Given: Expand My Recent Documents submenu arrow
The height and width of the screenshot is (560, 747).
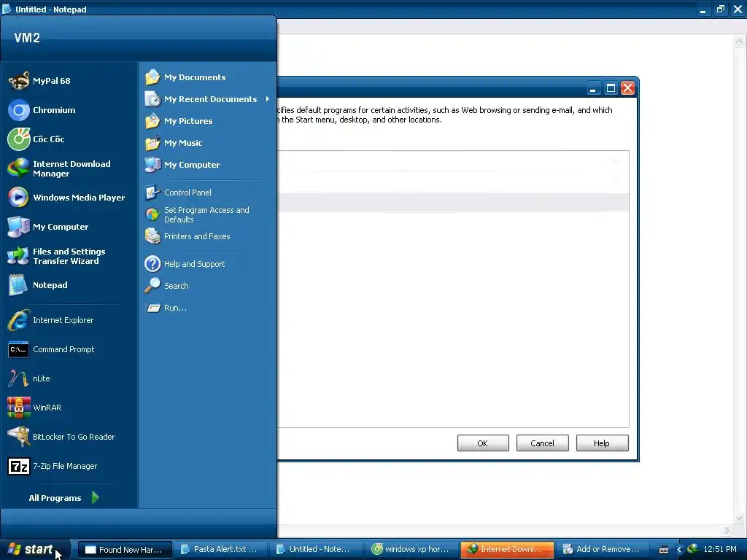Looking at the screenshot, I should click(x=267, y=99).
